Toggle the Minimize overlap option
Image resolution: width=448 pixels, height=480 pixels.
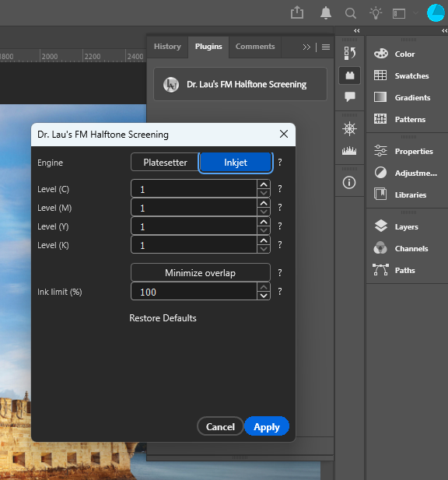201,272
